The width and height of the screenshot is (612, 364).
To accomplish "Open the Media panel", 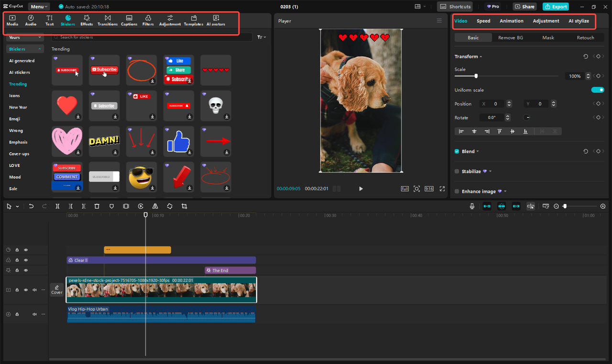I will [12, 20].
